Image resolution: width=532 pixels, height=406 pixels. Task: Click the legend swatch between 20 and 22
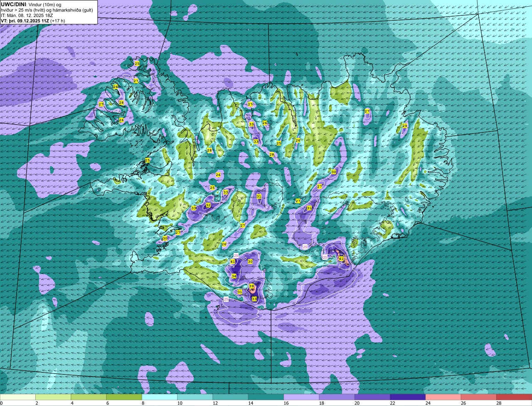coord(372,397)
